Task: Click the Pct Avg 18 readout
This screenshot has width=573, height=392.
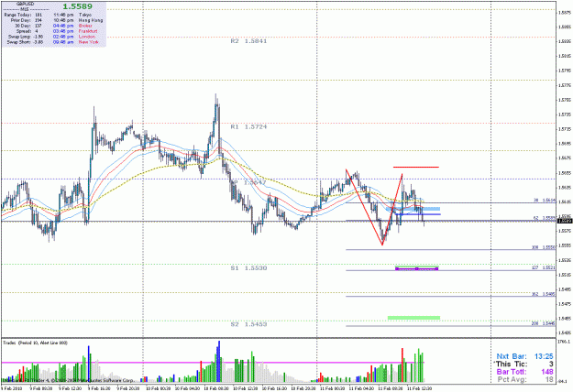Action: coord(525,379)
